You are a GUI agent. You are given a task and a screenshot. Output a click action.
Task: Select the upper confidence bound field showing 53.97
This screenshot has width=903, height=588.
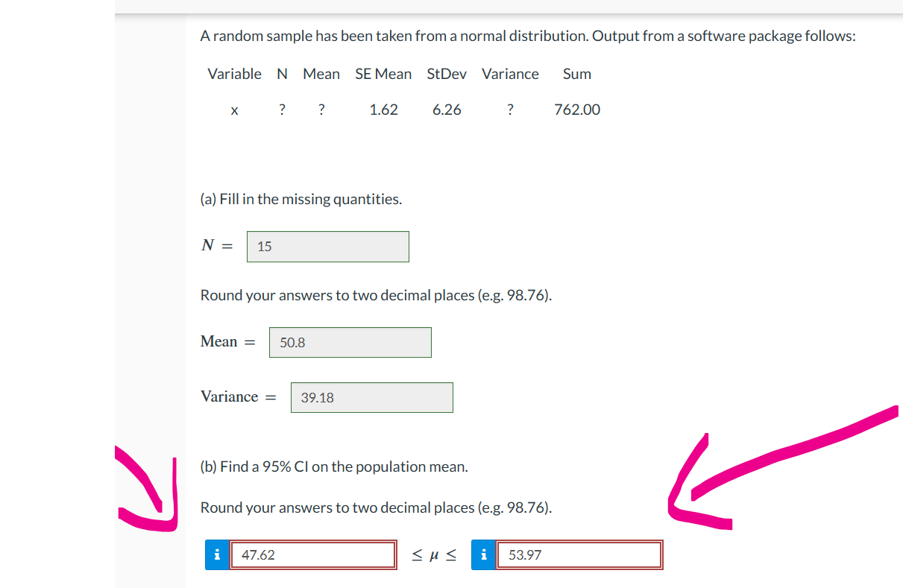point(579,554)
